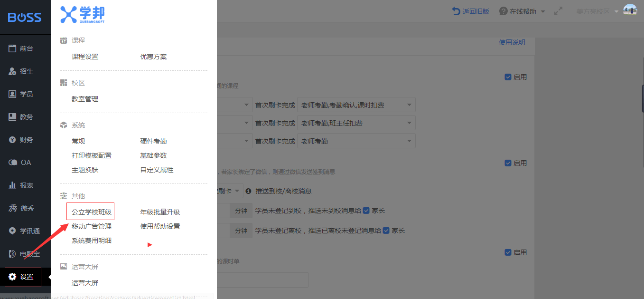Open 年级批量升级 menu item

pos(160,212)
